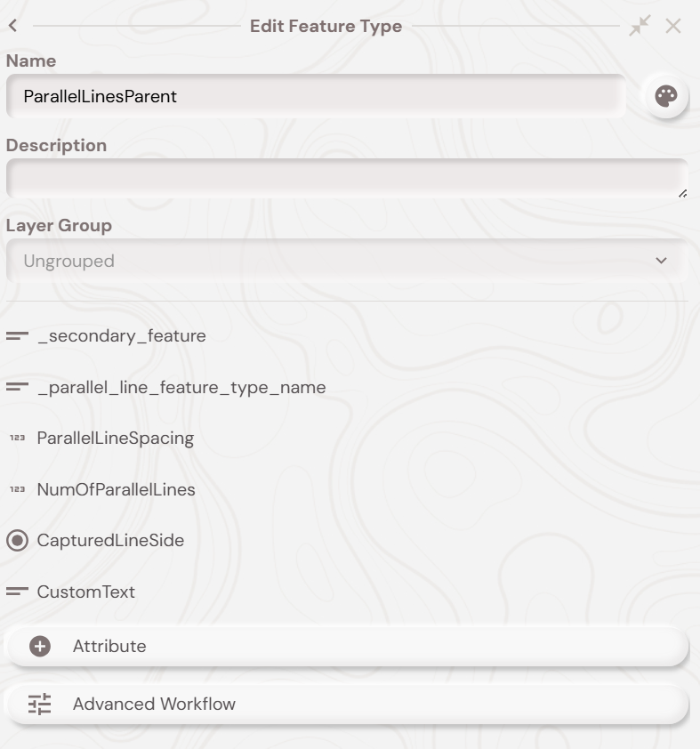
Task: Click the CapturedLineSide radio option icon
Action: coord(17,541)
